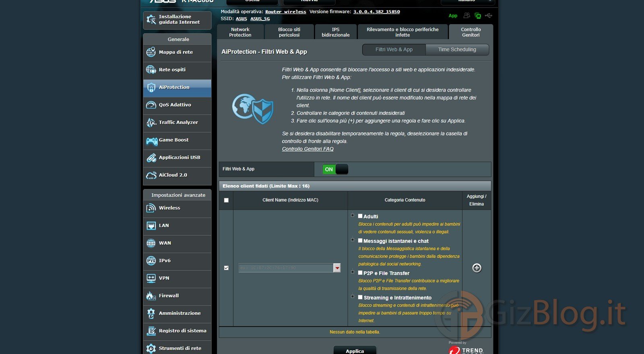This screenshot has height=354, width=644.
Task: Check the P2P e File Transfer checkbox
Action: pos(360,273)
